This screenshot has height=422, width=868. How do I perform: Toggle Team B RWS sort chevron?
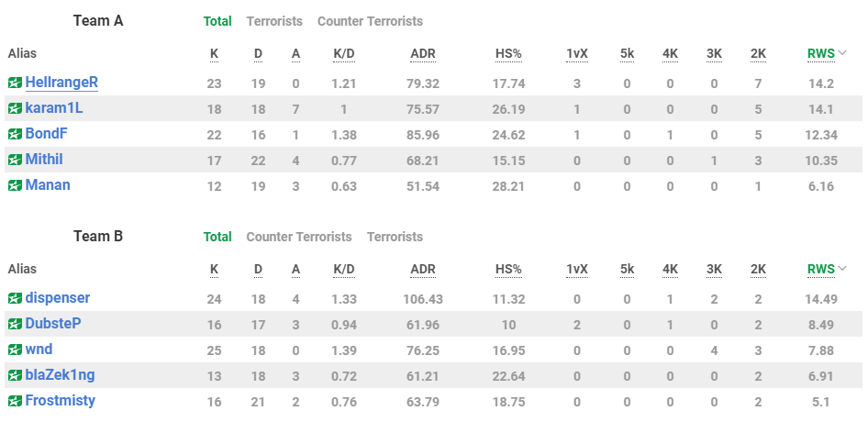tap(842, 269)
